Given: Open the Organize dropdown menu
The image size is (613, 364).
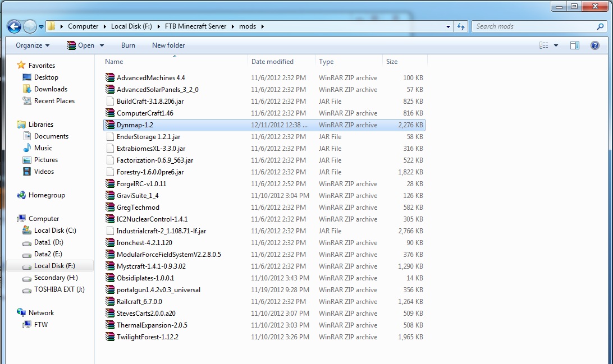Looking at the screenshot, I should 33,45.
